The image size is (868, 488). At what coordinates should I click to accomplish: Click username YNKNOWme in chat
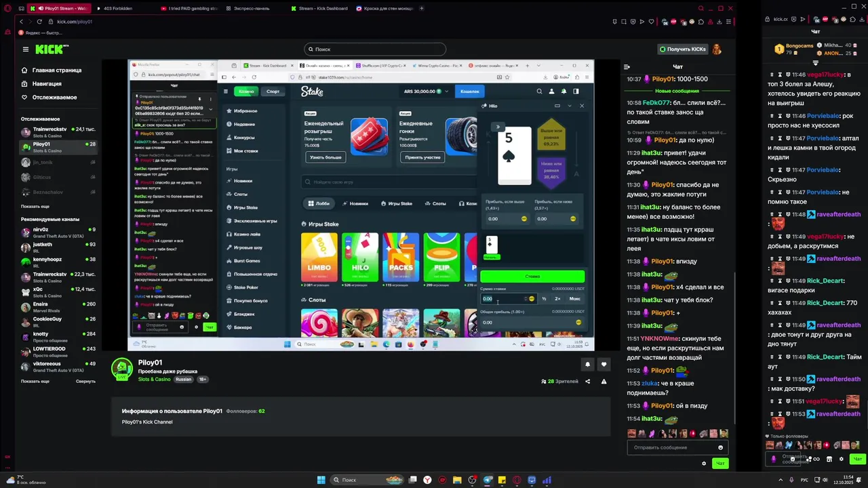660,338
